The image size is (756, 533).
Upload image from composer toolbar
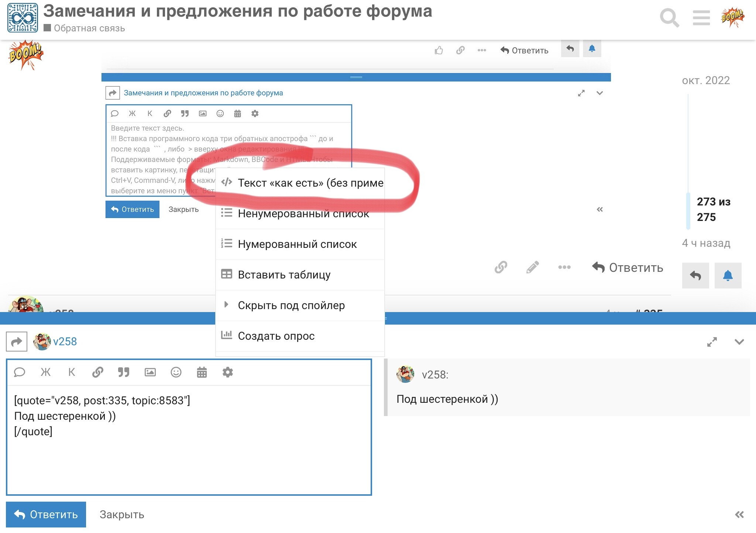[150, 372]
